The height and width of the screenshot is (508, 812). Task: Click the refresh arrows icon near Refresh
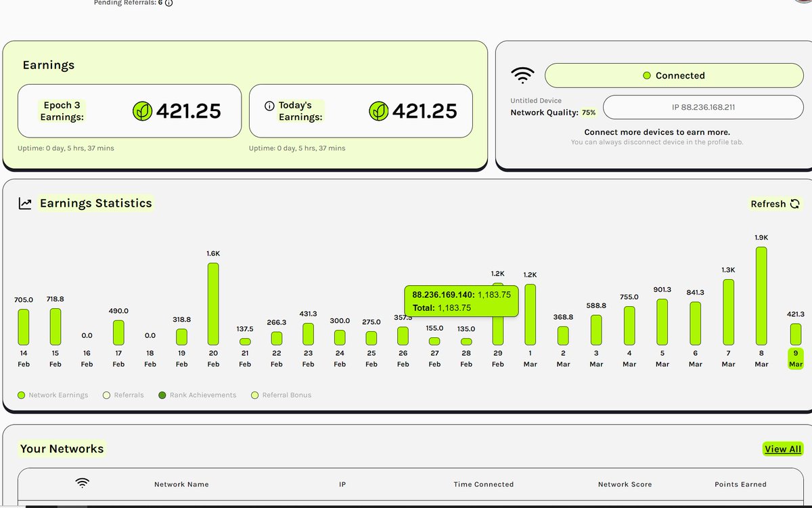(796, 204)
